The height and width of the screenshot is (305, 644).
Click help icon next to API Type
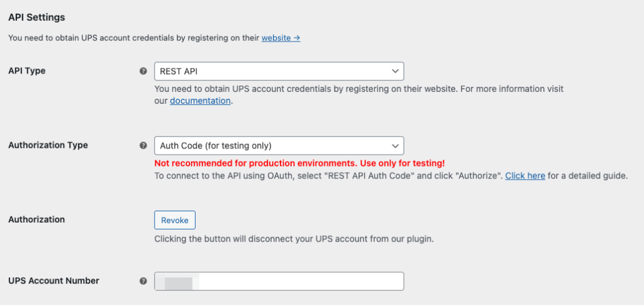click(143, 71)
